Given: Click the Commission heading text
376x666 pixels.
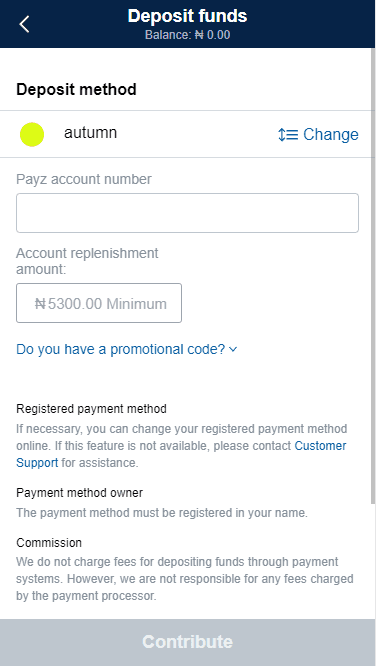Looking at the screenshot, I should point(49,543).
